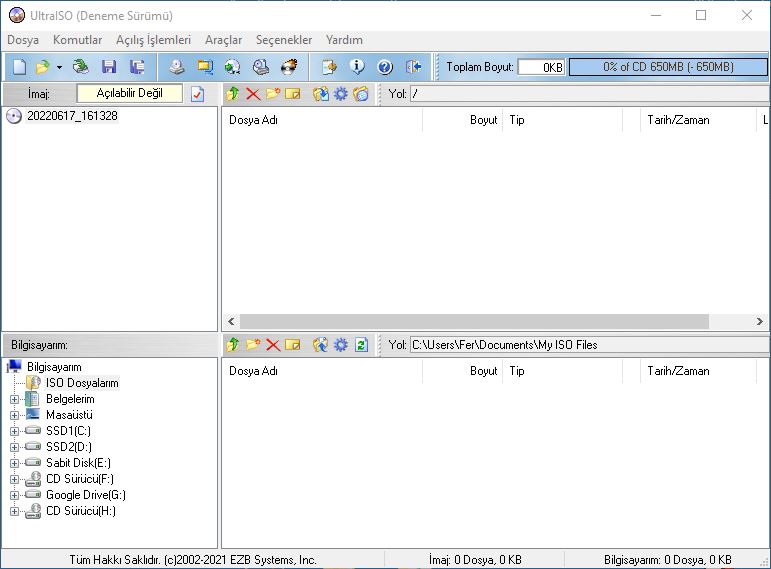Expand the SSD2(D:) drive node

point(14,447)
